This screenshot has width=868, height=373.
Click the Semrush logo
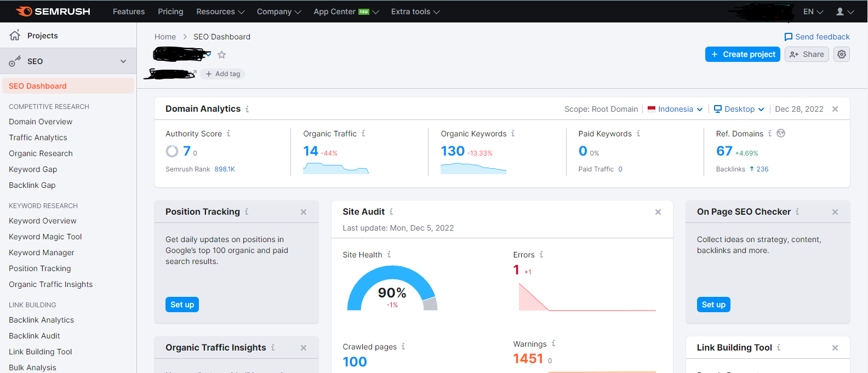tap(53, 12)
